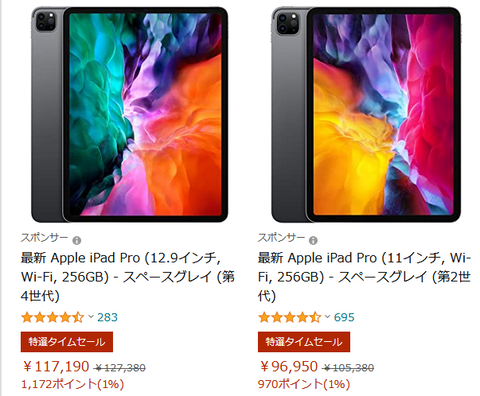Click the sponsor info icon under 11-inch iPad
Screen dimensions: 480x396
click(313, 240)
